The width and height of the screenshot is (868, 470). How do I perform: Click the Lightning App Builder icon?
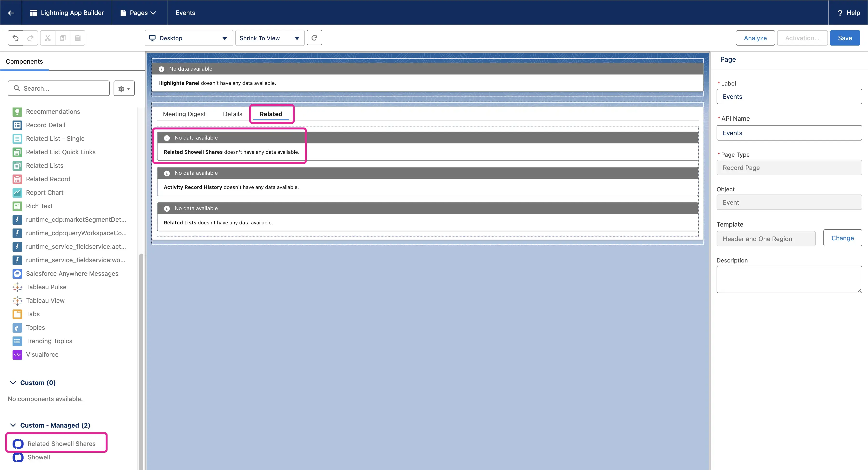pyautogui.click(x=34, y=13)
